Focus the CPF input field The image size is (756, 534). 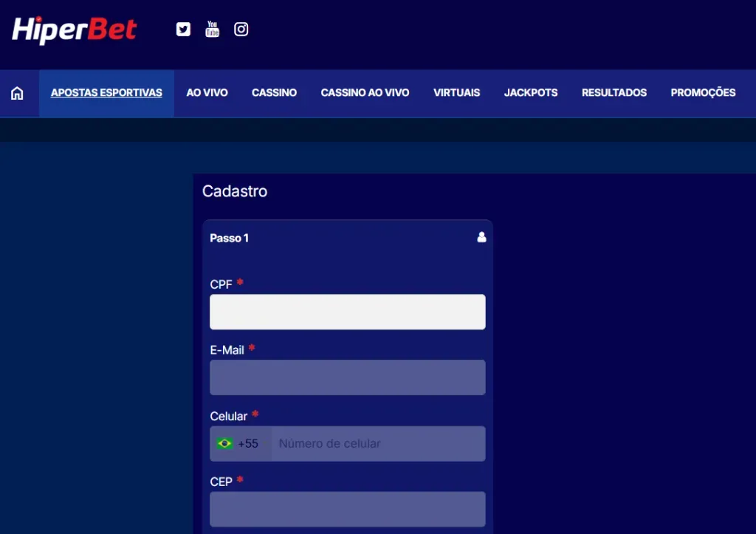click(x=347, y=312)
